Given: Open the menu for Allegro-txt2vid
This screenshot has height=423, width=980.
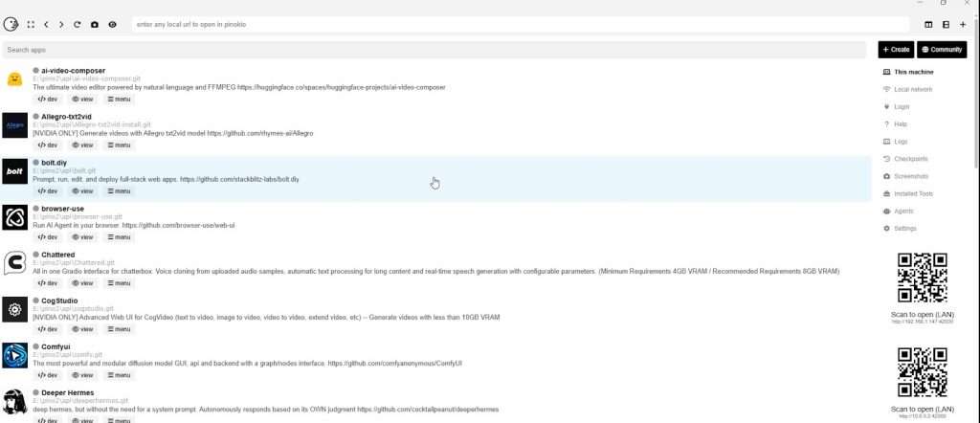Looking at the screenshot, I should point(119,145).
